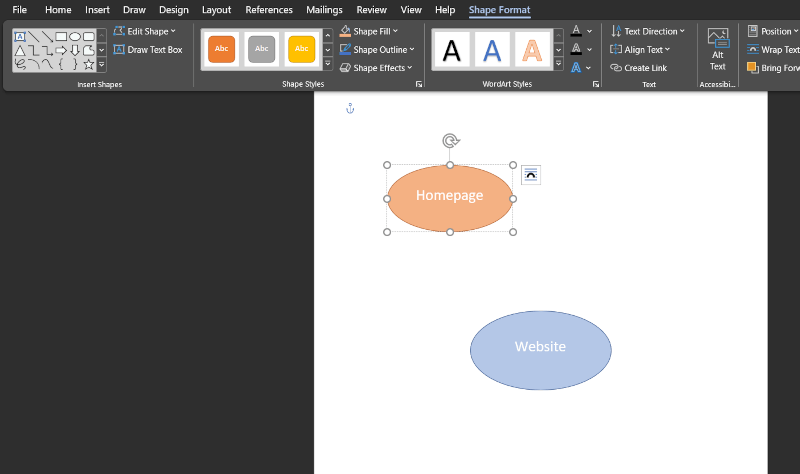
Task: Select the star shape in shapes gallery
Action: coord(89,64)
